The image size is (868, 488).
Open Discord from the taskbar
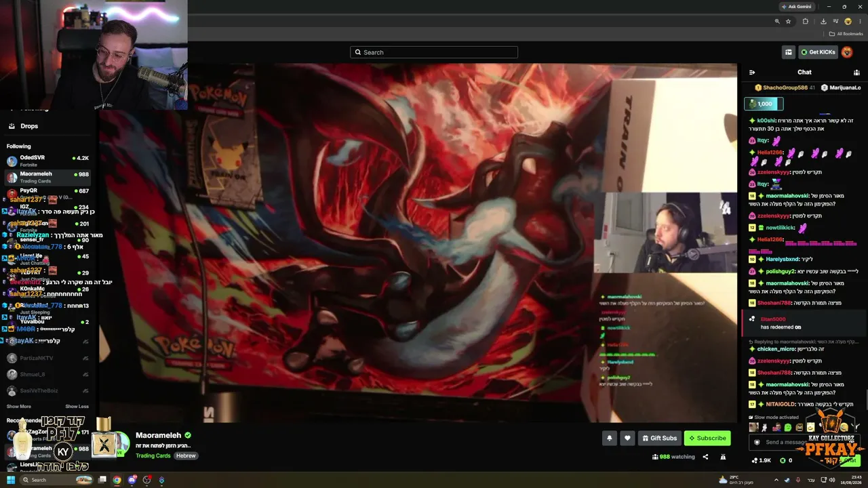[x=132, y=480]
